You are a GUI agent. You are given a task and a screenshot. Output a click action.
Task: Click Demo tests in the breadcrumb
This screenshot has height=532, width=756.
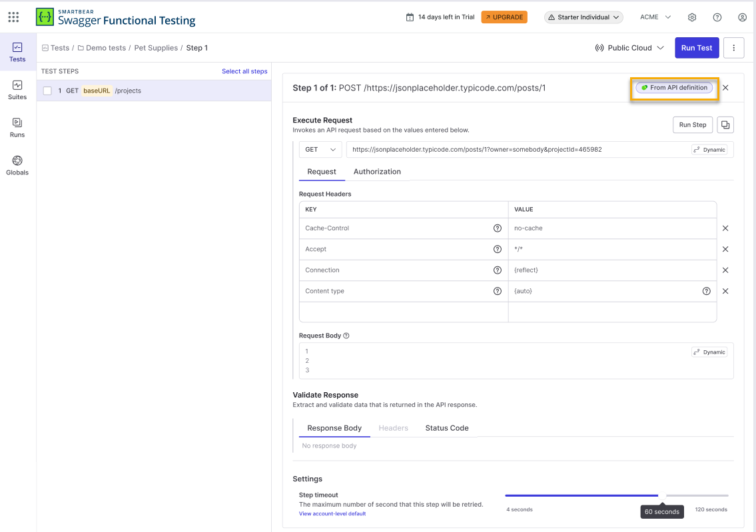pos(102,48)
